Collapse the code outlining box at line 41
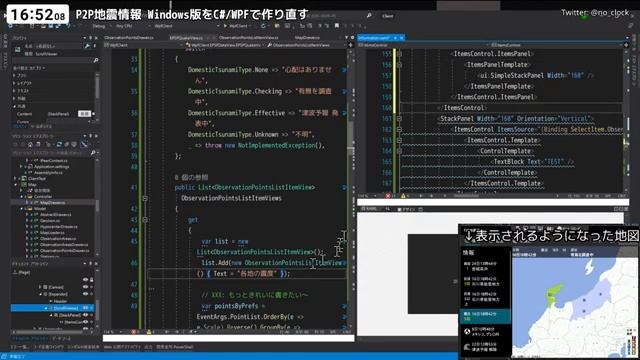The height and width of the screenshot is (360, 640). 144,198
